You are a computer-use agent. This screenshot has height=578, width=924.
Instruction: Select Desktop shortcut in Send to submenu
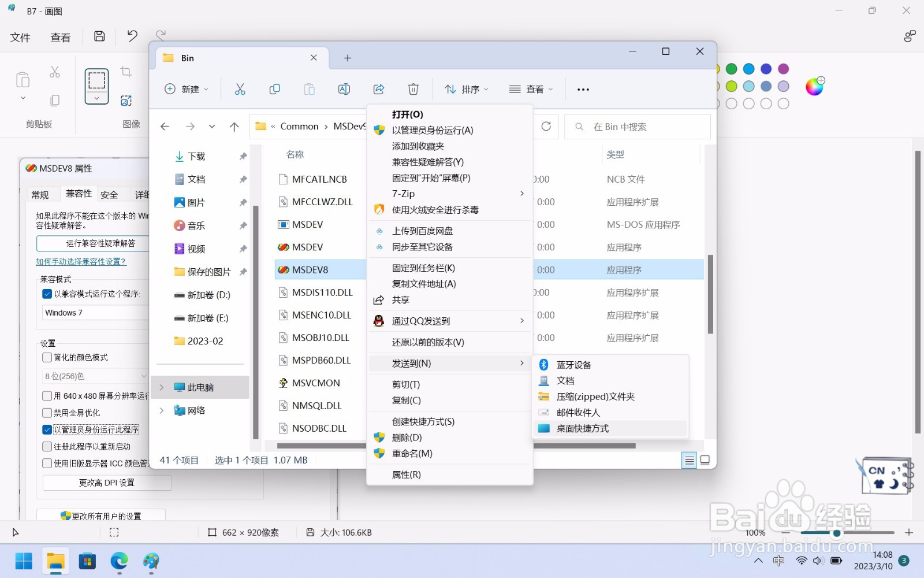[610, 428]
